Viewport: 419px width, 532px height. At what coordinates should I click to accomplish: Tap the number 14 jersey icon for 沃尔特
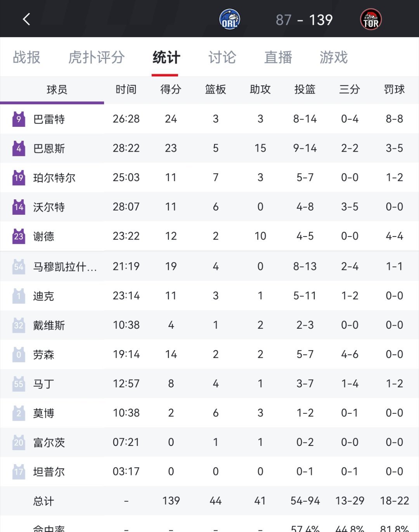[x=19, y=207]
